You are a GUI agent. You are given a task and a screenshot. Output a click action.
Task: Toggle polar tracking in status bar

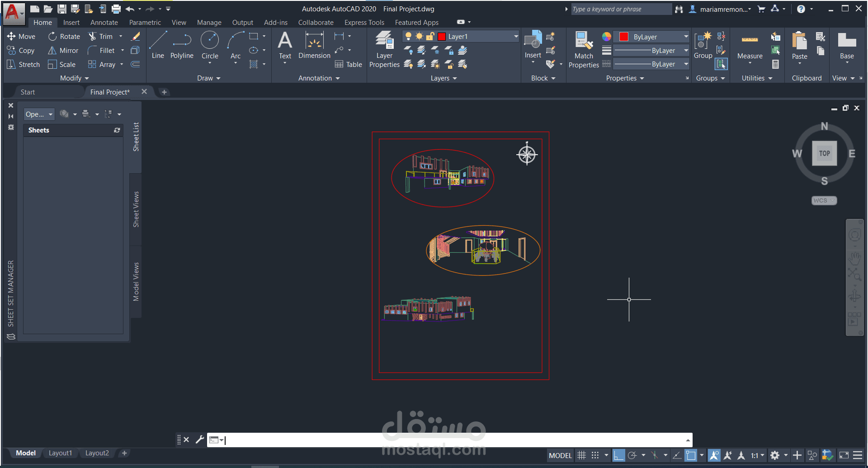[632, 455]
